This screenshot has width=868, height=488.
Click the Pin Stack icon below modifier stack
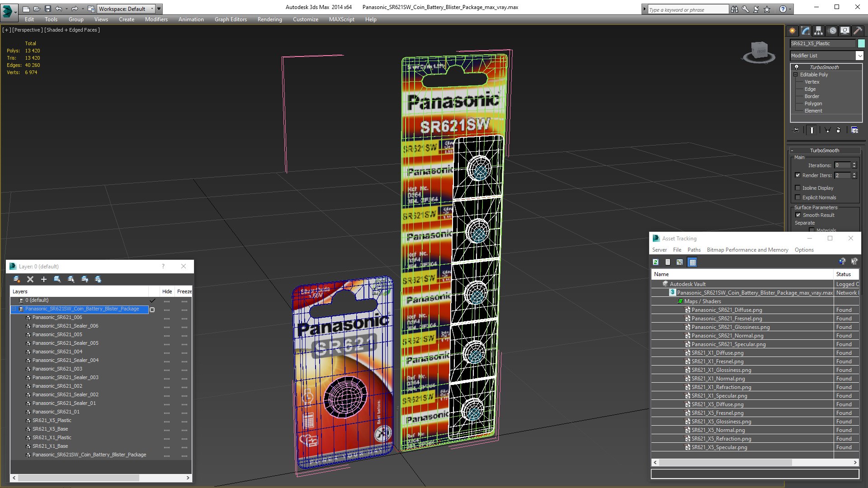796,130
